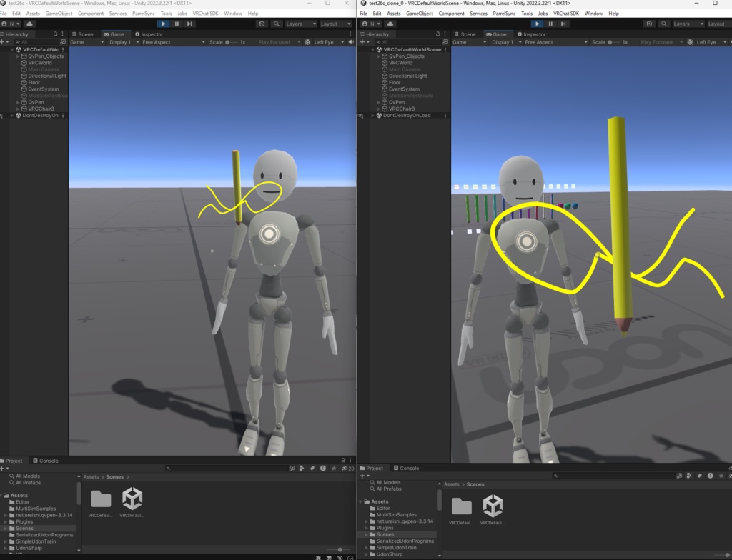Click global search magnifier in left window

pyautogui.click(x=277, y=24)
